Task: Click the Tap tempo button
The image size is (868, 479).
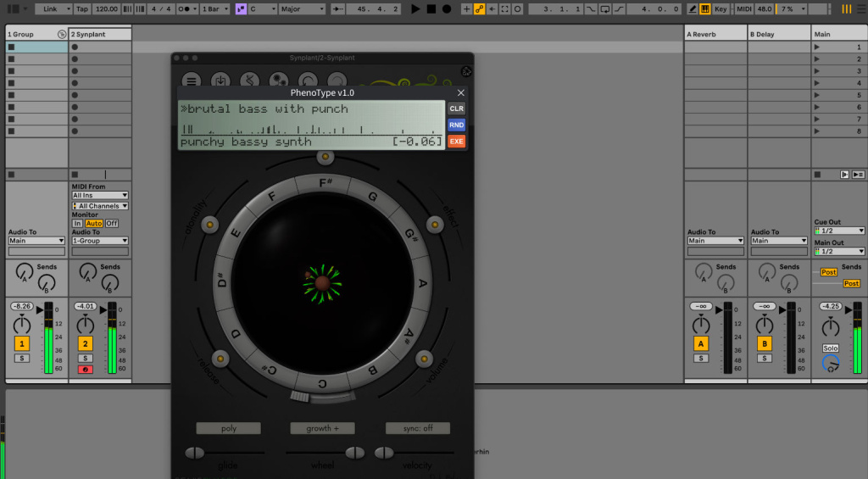Action: [x=82, y=8]
